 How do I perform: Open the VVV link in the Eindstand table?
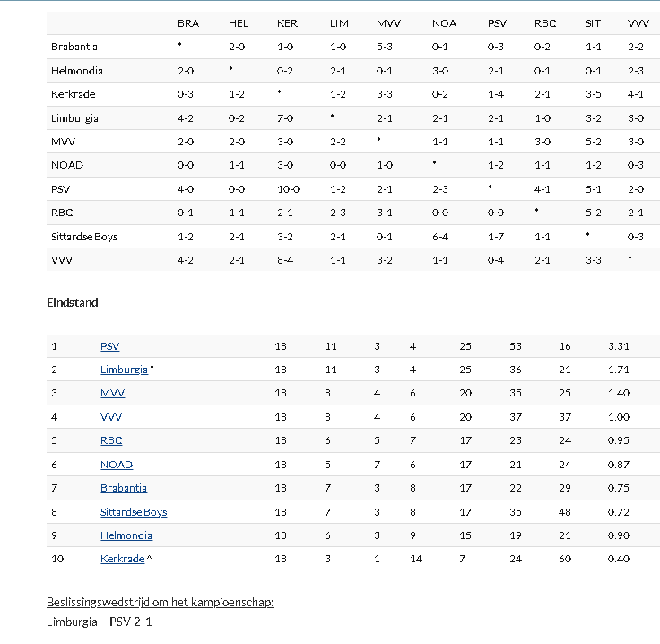click(111, 417)
